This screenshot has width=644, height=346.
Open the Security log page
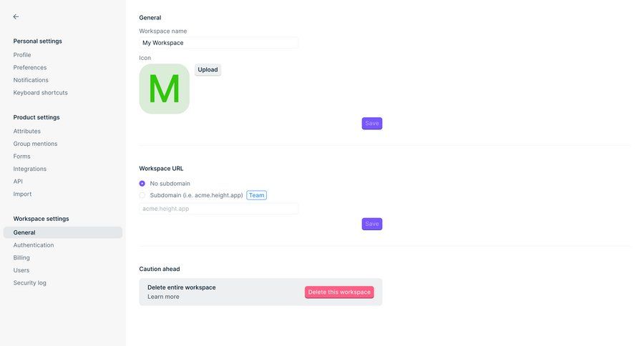(x=30, y=283)
